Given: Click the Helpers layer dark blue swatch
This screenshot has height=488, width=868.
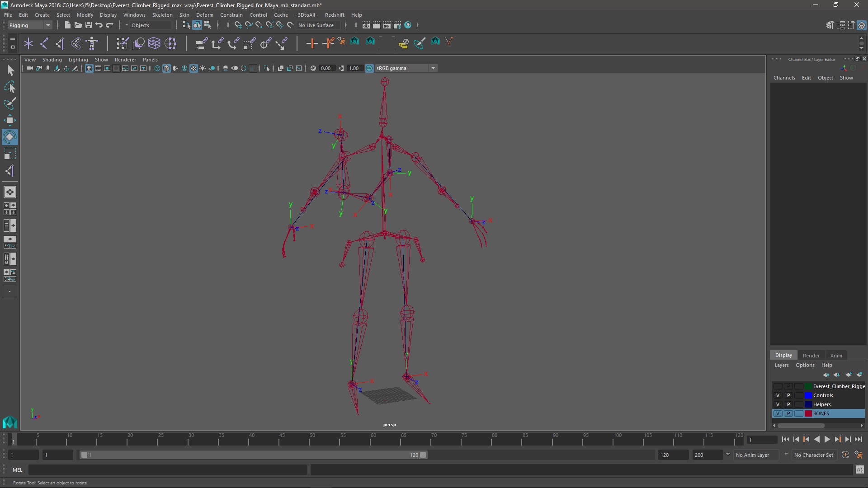Looking at the screenshot, I should pos(808,404).
